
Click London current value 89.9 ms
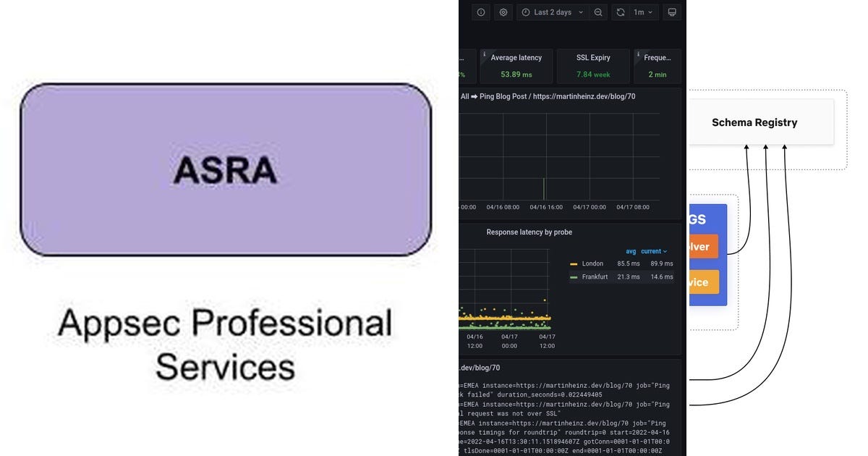[x=661, y=263]
